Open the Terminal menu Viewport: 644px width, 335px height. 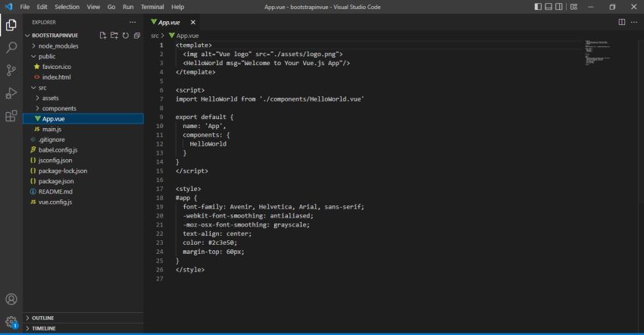(152, 7)
